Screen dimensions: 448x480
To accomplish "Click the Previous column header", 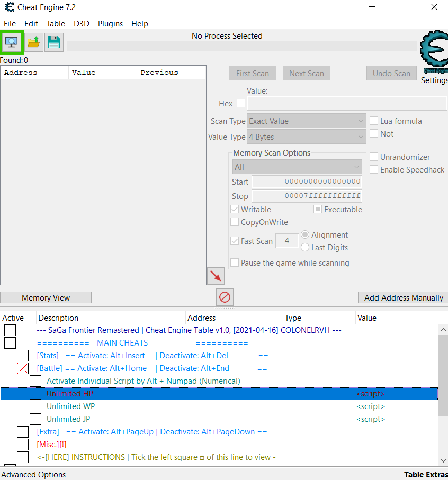I will click(171, 73).
